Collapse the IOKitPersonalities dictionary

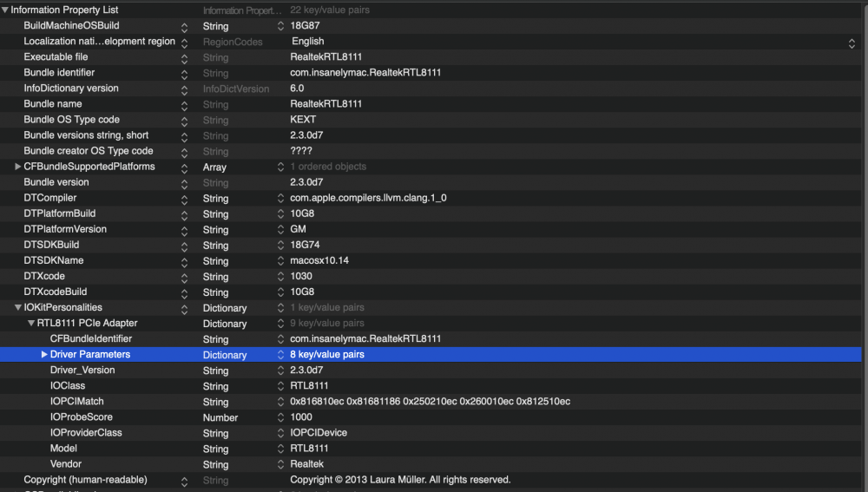(x=17, y=307)
